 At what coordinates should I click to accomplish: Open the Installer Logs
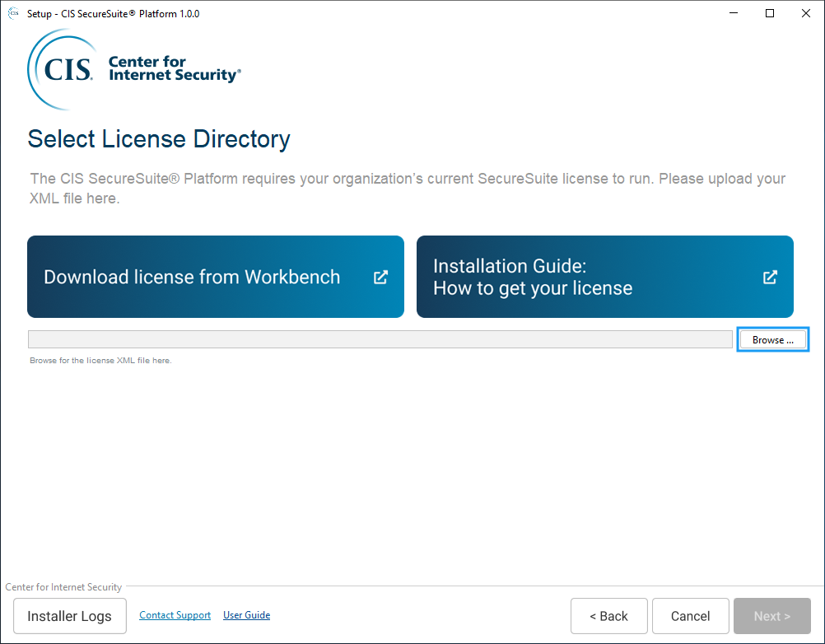(x=69, y=616)
